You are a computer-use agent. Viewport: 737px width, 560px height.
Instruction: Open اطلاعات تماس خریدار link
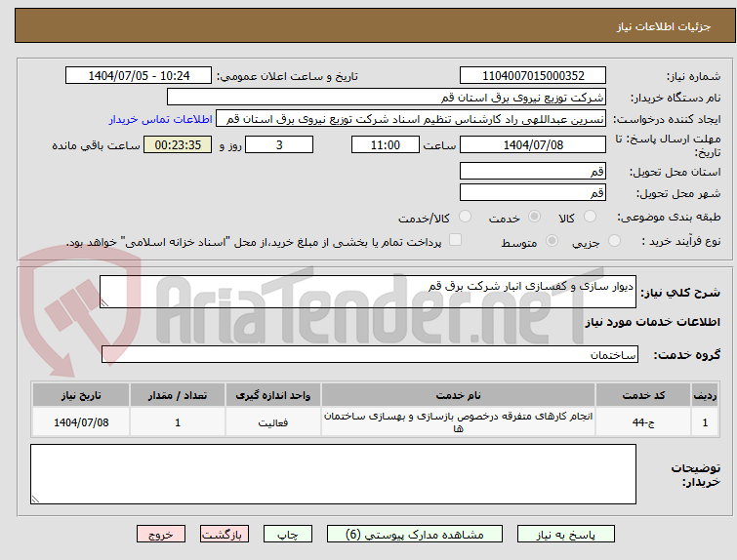tap(161, 119)
